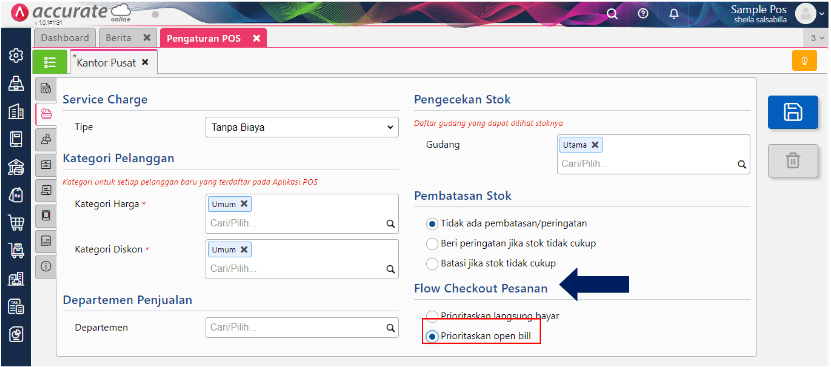Screen dimensions: 831x367
Task: Open the shopping cart module in sidebar
Action: (x=16, y=223)
